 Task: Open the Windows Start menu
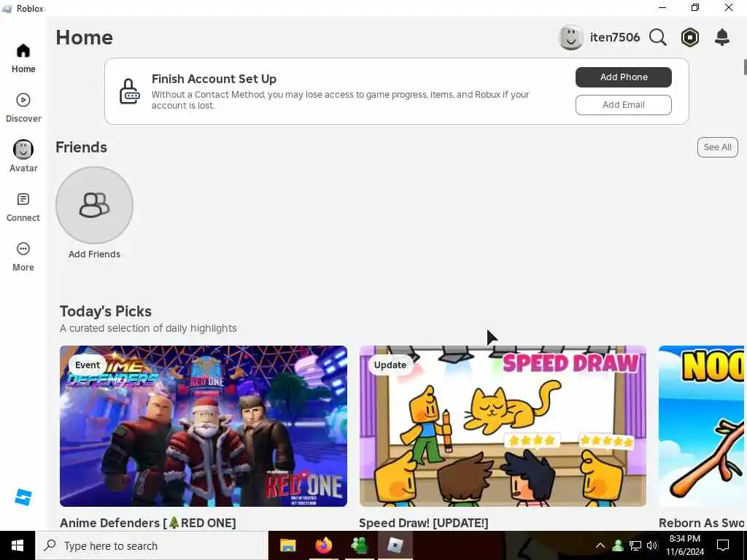point(18,545)
